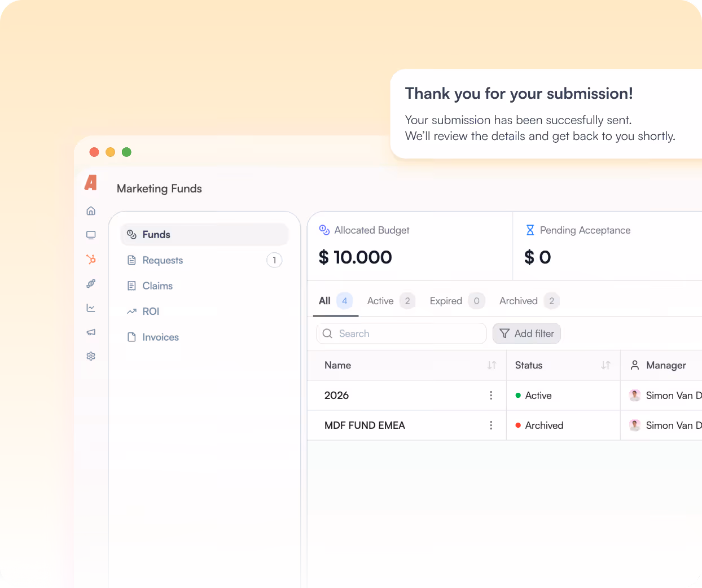Click the Manager column header
This screenshot has height=588, width=702.
point(659,365)
